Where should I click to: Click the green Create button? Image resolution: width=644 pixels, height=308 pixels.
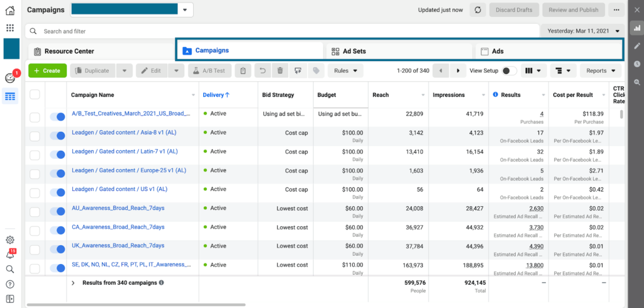47,71
